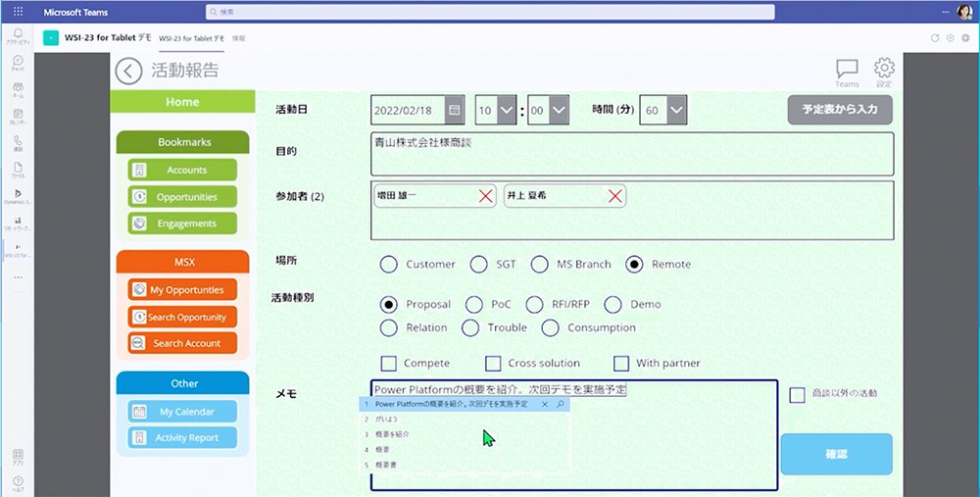Open My Opportunties in MSX section
The width and height of the screenshot is (980, 497).
[x=182, y=290]
